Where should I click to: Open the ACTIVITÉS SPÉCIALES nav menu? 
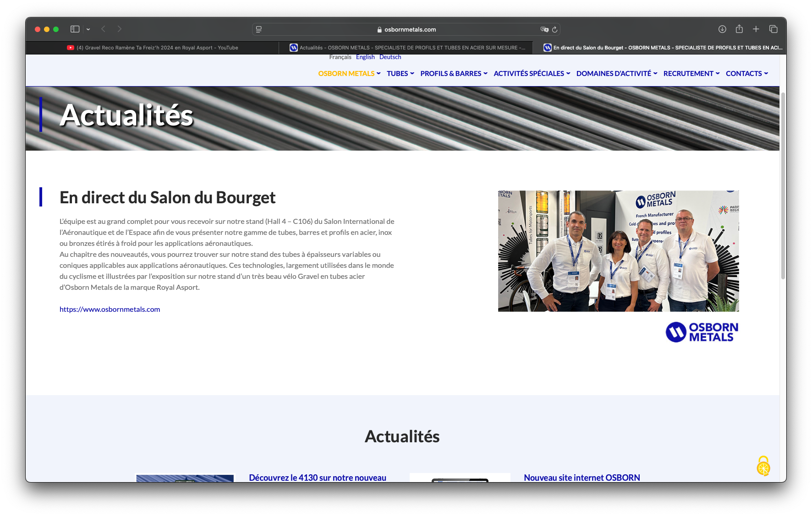coord(529,73)
